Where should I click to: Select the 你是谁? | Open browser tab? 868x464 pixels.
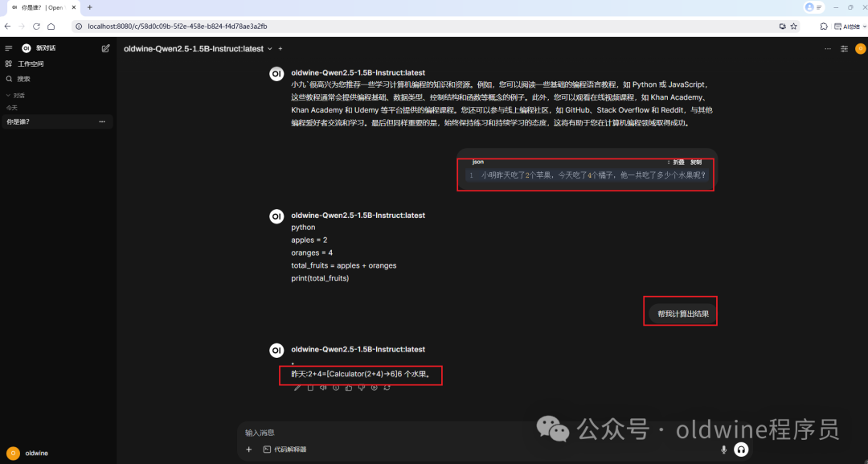(x=42, y=7)
